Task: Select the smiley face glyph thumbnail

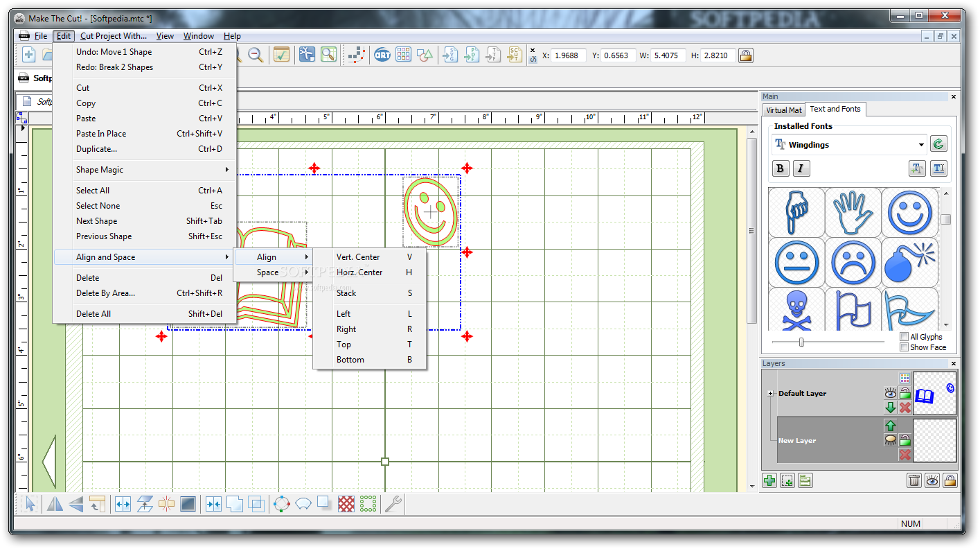Action: [x=909, y=213]
